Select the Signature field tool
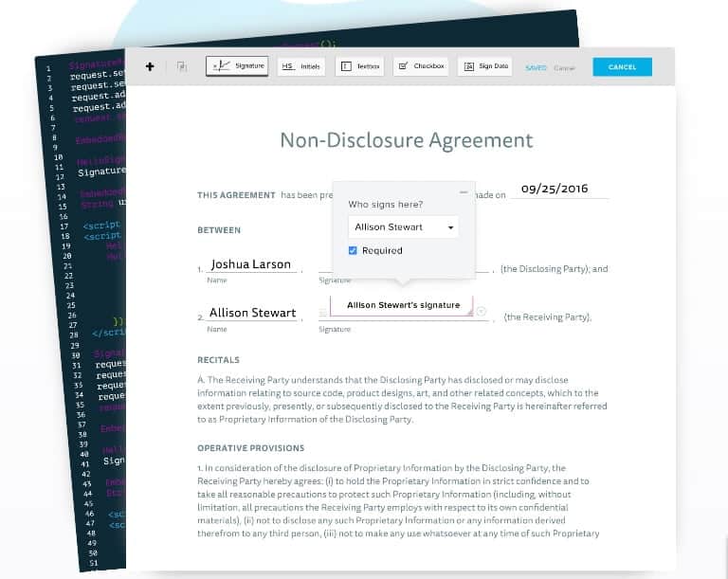Image resolution: width=728 pixels, height=579 pixels. (237, 66)
